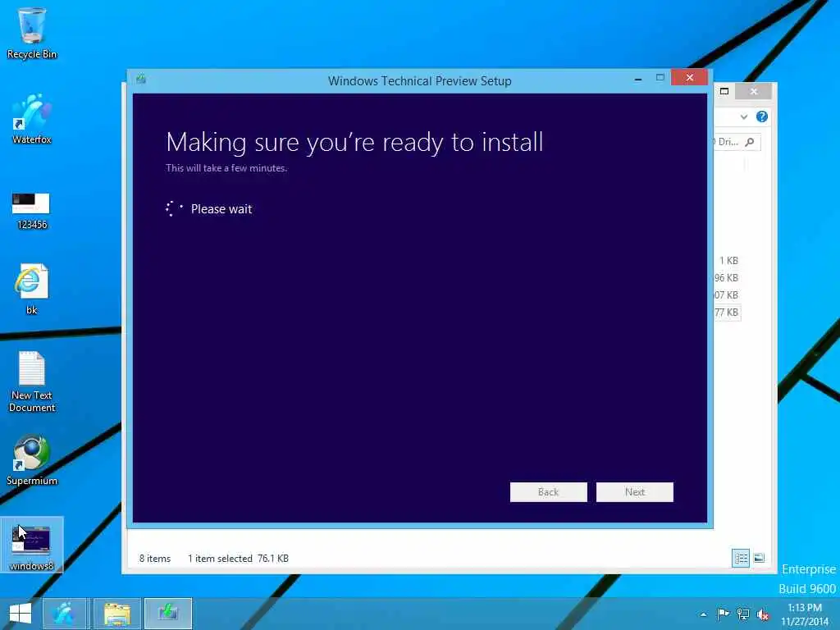Maximize the Explorer window behind Setup
The width and height of the screenshot is (840, 630).
(724, 91)
